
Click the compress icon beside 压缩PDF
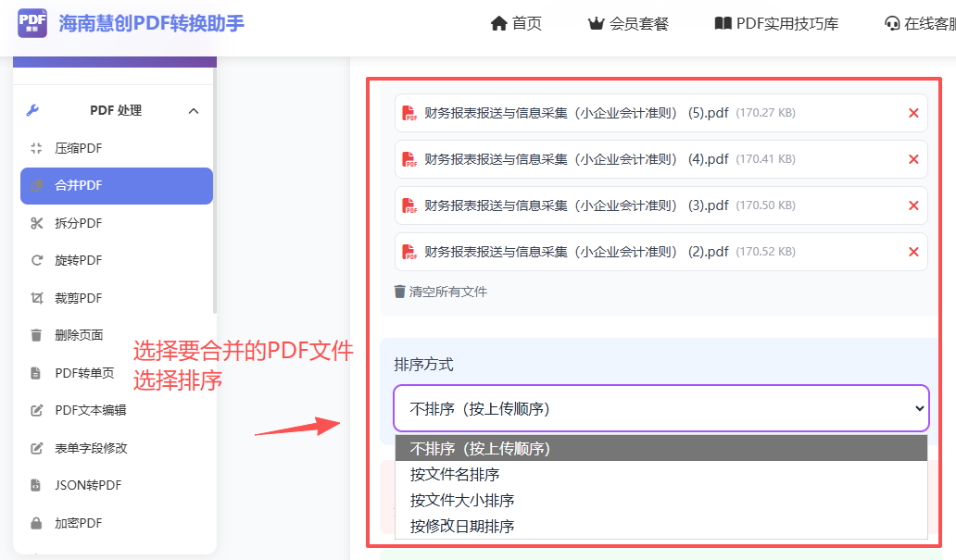coord(36,148)
